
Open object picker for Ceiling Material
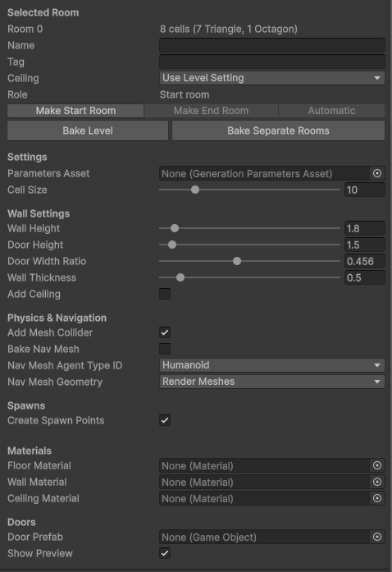377,498
